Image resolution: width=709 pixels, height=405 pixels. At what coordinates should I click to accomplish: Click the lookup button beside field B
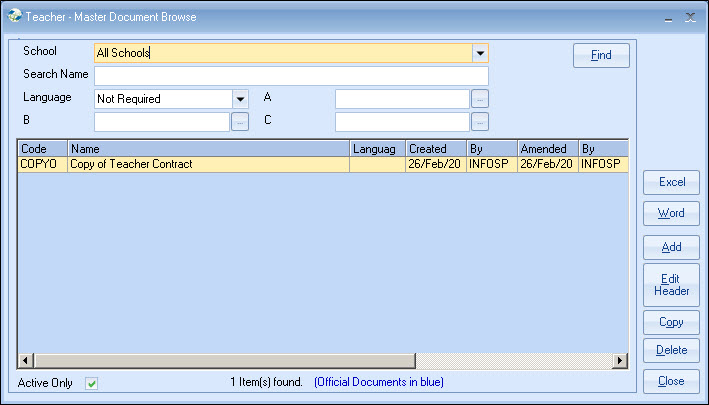(240, 122)
